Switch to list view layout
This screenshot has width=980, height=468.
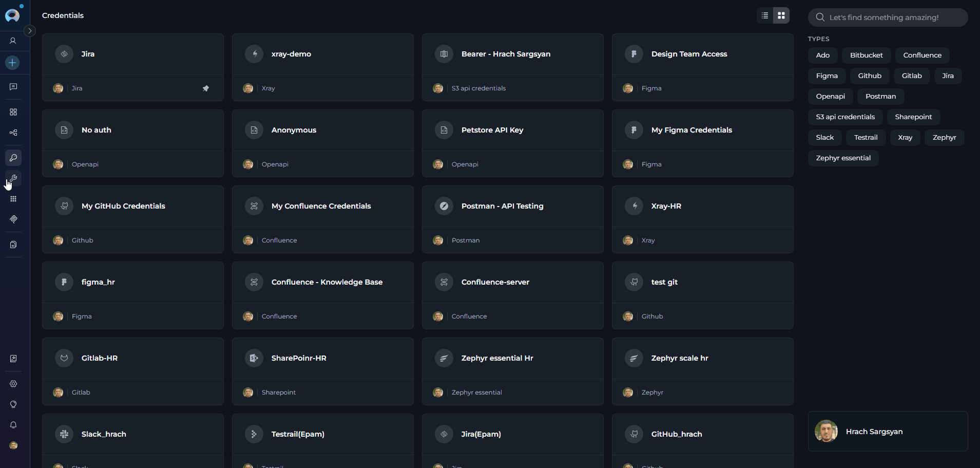(x=765, y=15)
